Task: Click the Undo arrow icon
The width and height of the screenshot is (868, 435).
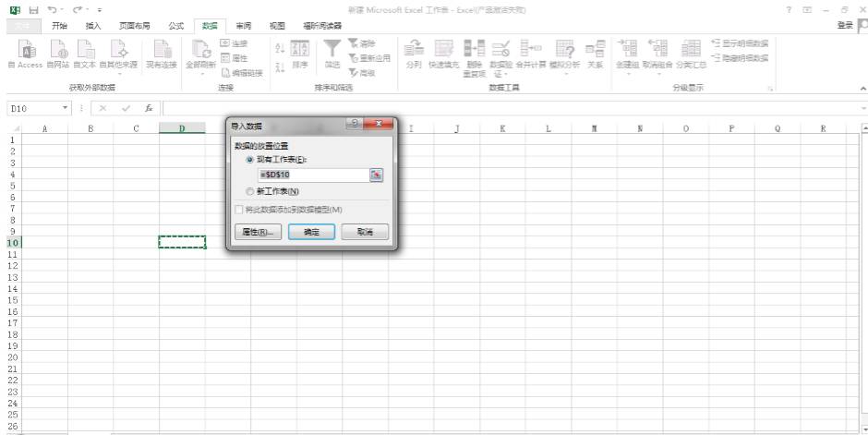Action: tap(52, 10)
